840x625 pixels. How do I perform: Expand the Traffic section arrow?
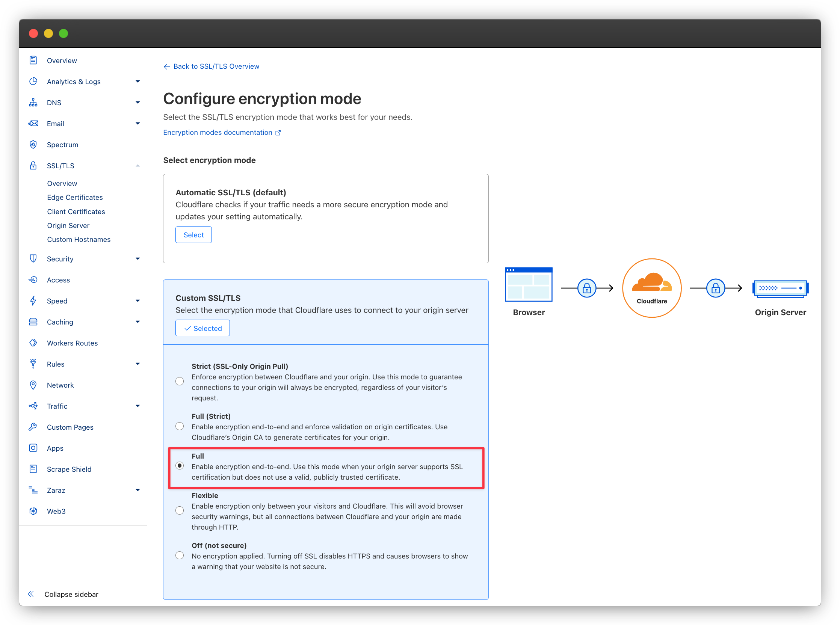click(138, 406)
